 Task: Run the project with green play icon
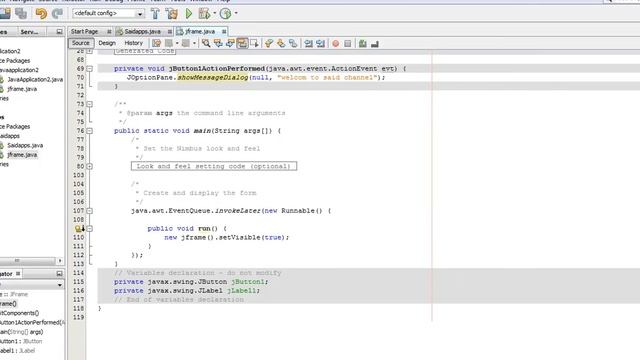tap(189, 13)
